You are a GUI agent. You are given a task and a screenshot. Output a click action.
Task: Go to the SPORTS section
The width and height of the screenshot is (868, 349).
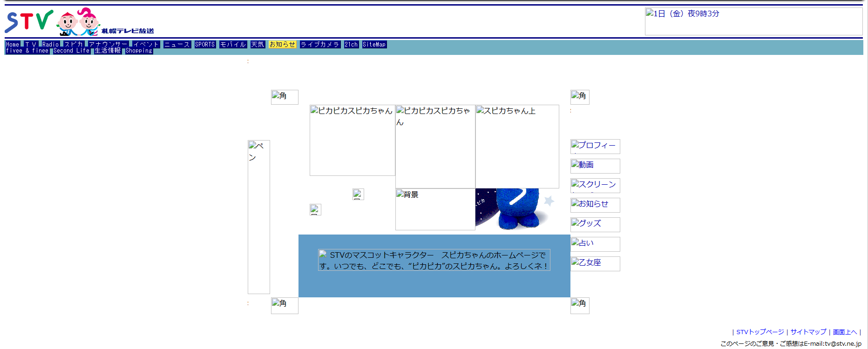click(x=205, y=45)
